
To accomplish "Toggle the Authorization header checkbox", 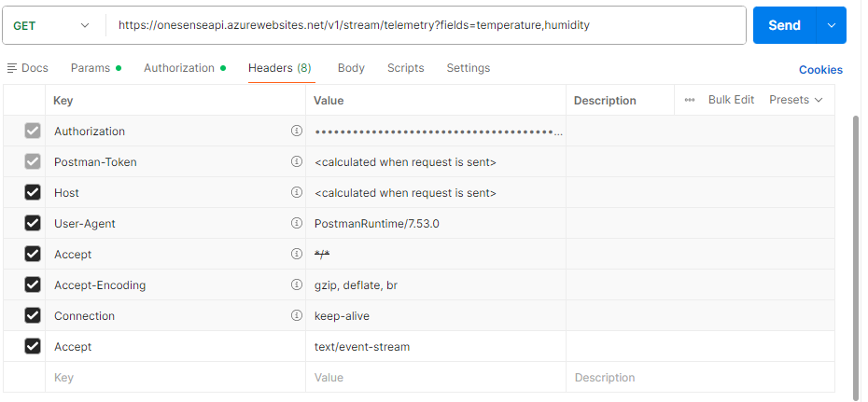I will tap(33, 132).
